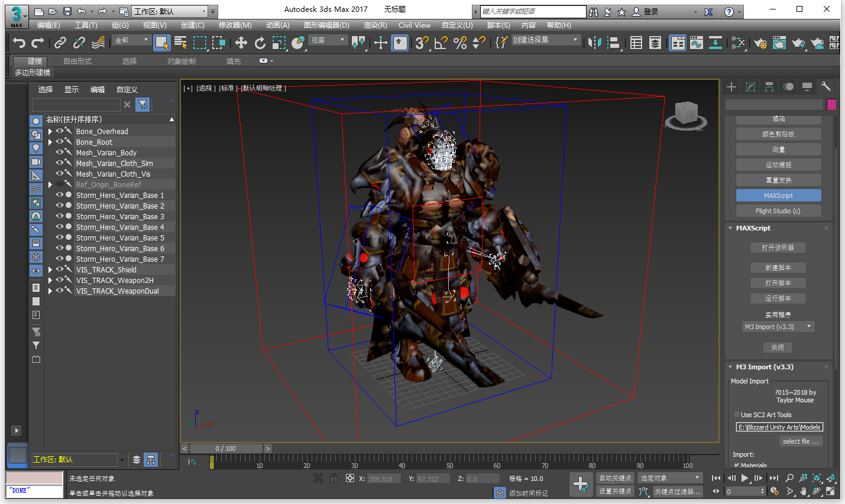Click the Redo arrow in main toolbar
845x504 pixels.
point(38,43)
